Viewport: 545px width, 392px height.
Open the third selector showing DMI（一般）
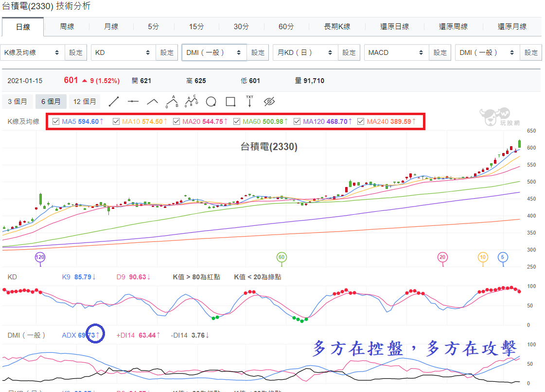(214, 53)
